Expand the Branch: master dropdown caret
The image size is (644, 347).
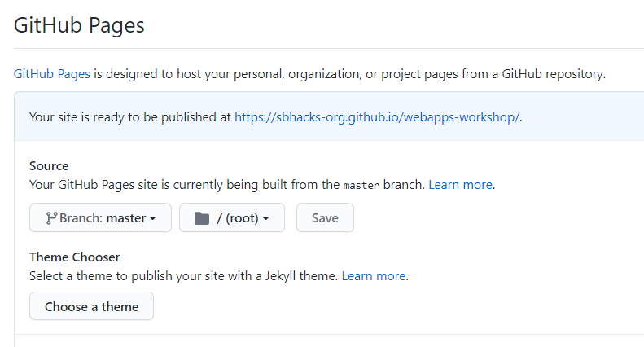coord(153,218)
